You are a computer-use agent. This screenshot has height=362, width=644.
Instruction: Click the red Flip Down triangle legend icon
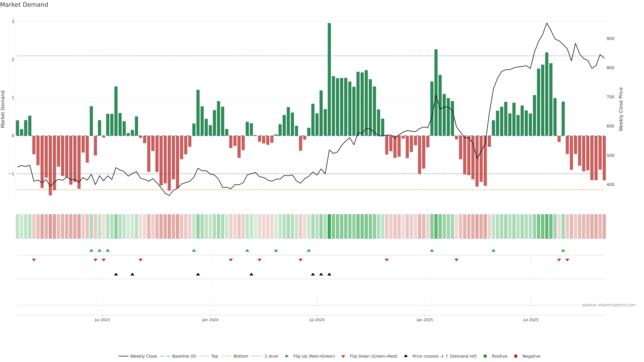point(343,356)
